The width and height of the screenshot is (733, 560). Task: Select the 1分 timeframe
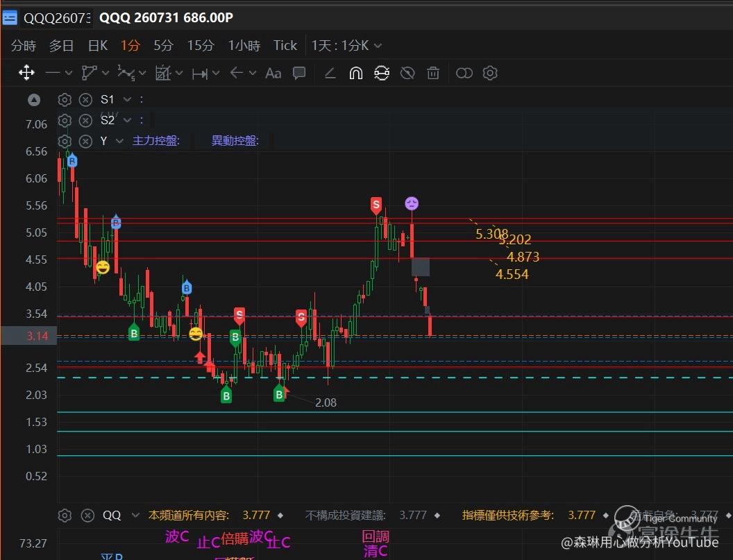[x=130, y=45]
